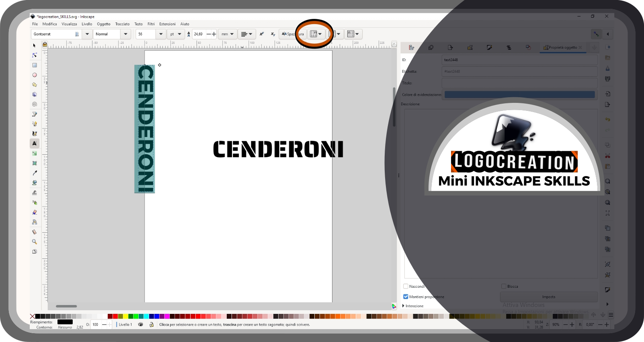Viewport: 644px width, 342px height.
Task: Pick the yellow swatch in palette
Action: (x=125, y=316)
